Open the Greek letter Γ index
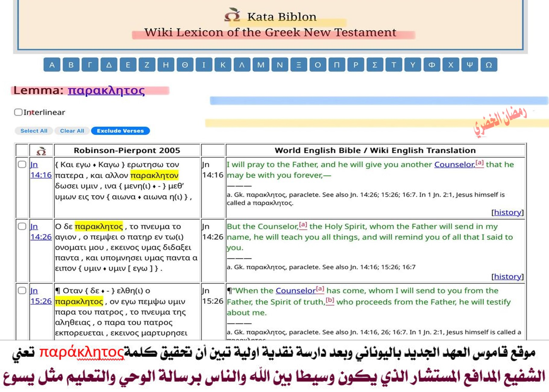The height and width of the screenshot is (392, 549). click(90, 65)
